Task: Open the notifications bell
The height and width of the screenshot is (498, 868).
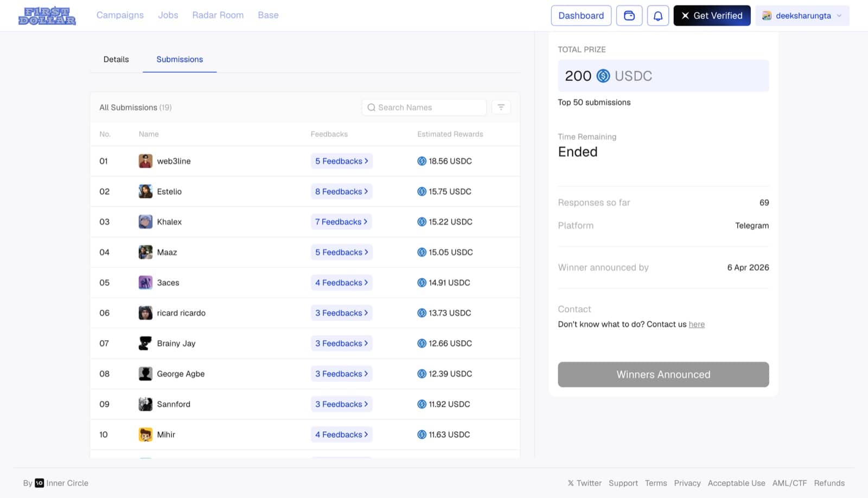Action: 658,16
